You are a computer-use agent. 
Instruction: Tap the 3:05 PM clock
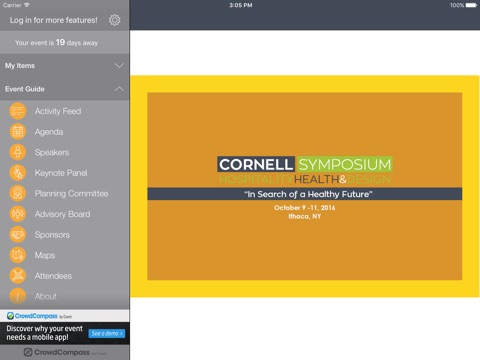240,5
